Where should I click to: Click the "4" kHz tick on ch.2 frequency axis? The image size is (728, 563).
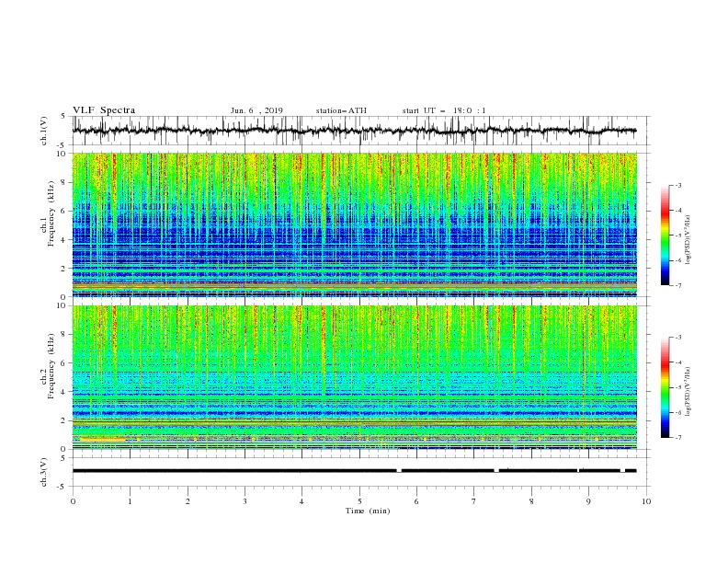tap(63, 392)
